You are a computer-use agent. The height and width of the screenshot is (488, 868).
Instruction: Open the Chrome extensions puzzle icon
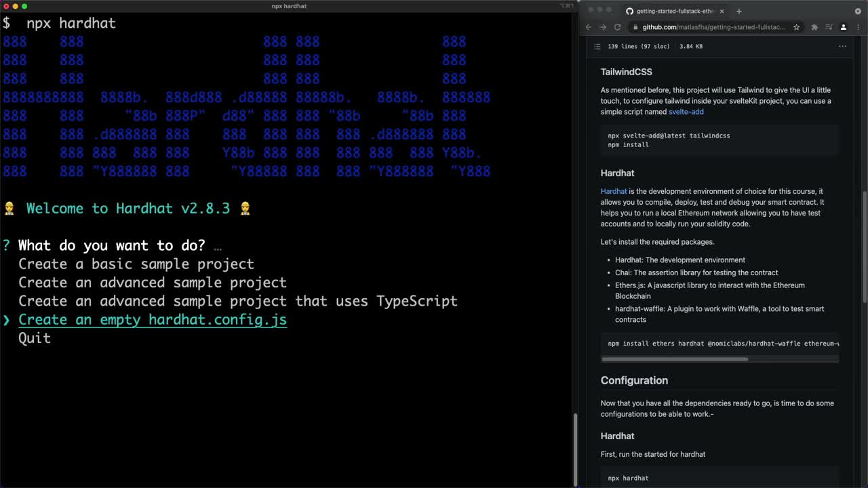[814, 27]
